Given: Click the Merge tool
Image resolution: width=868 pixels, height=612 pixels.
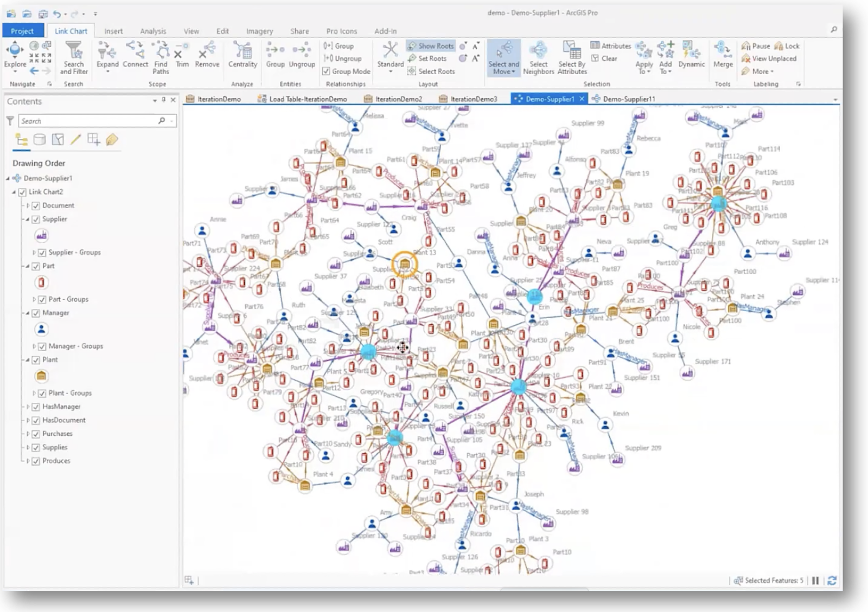Looking at the screenshot, I should pos(723,55).
